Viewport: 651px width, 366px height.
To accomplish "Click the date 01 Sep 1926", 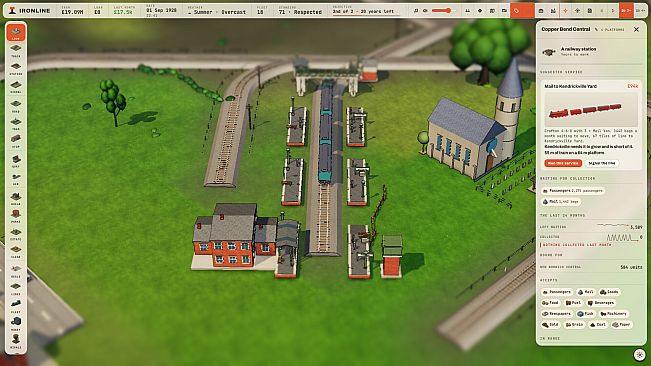I will coord(161,11).
